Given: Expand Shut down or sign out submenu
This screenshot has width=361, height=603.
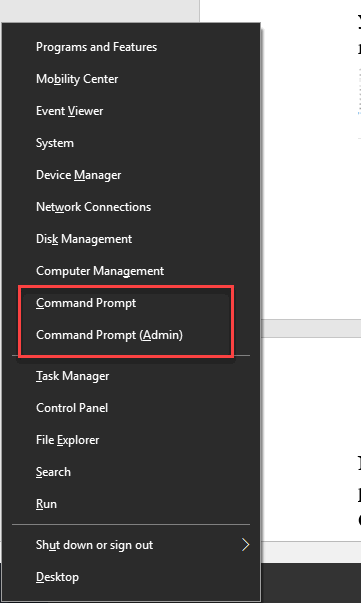Looking at the screenshot, I should click(131, 545).
